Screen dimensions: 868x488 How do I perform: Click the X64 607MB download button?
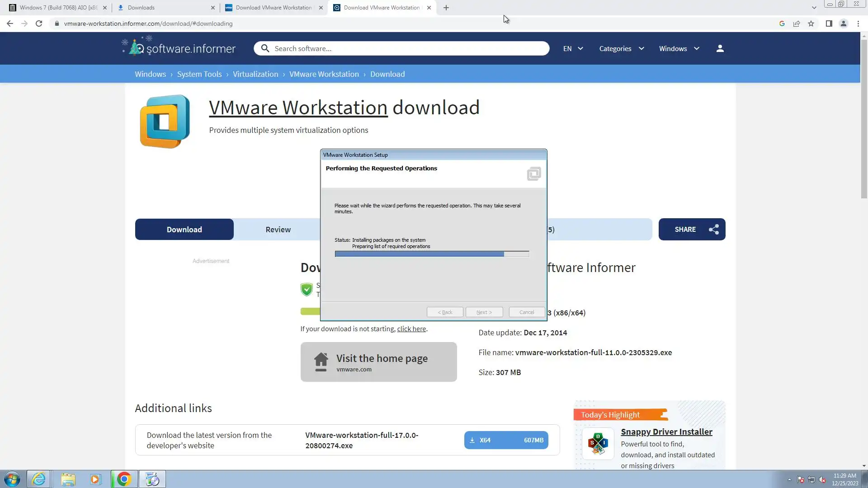pos(506,440)
